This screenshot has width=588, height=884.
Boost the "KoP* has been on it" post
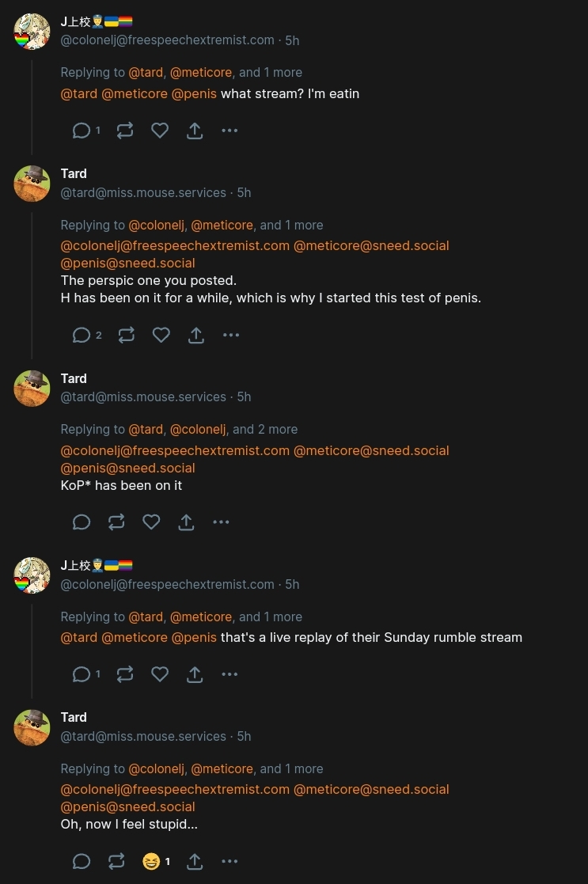point(116,522)
